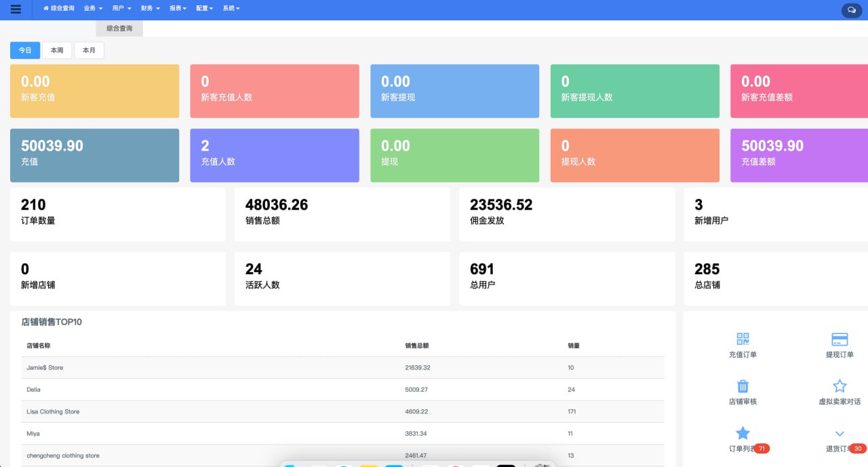Click the 今日 filter button

(x=25, y=50)
